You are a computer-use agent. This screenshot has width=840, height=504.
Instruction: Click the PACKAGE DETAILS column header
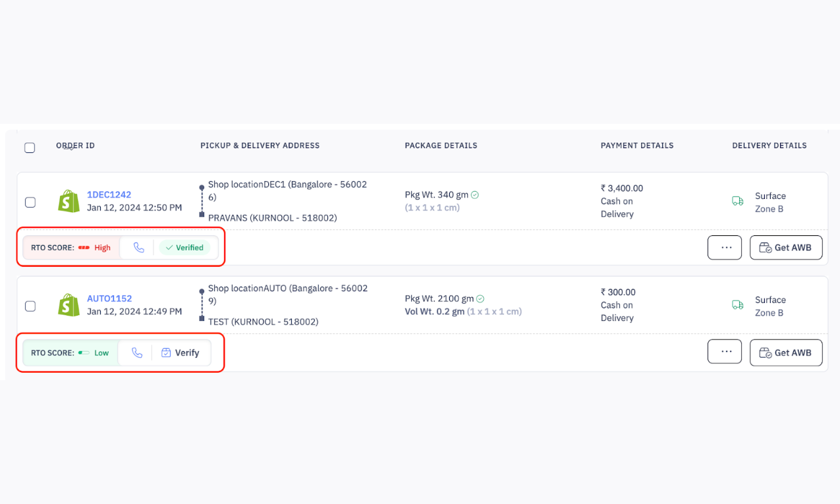click(441, 145)
